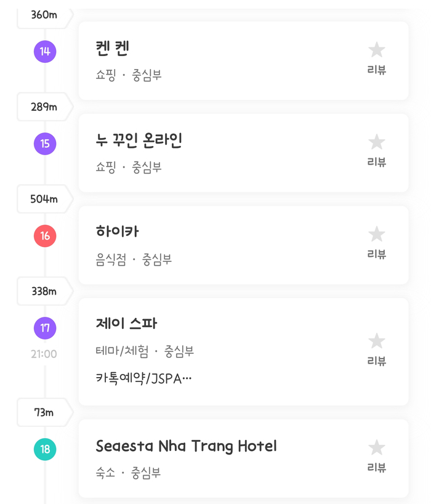The width and height of the screenshot is (431, 504).
Task: Select purple stop marker number 17
Action: 45,328
